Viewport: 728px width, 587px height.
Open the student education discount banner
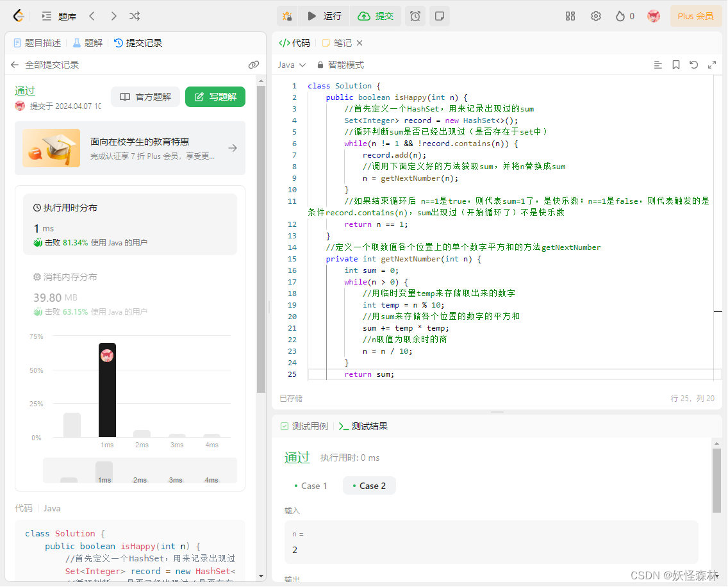130,148
